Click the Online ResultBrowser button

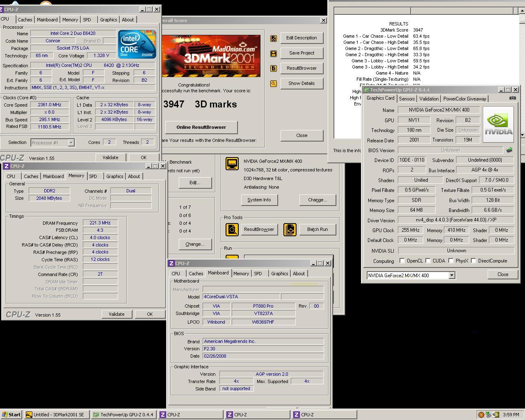201,127
